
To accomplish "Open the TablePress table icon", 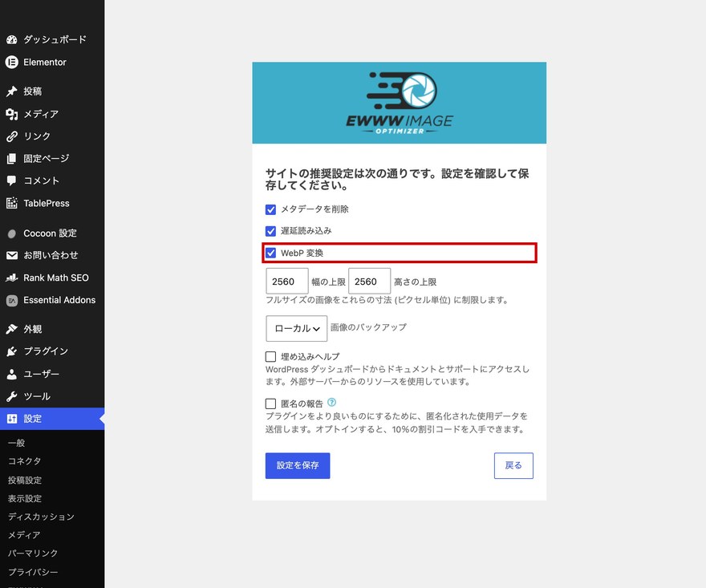I will (12, 203).
